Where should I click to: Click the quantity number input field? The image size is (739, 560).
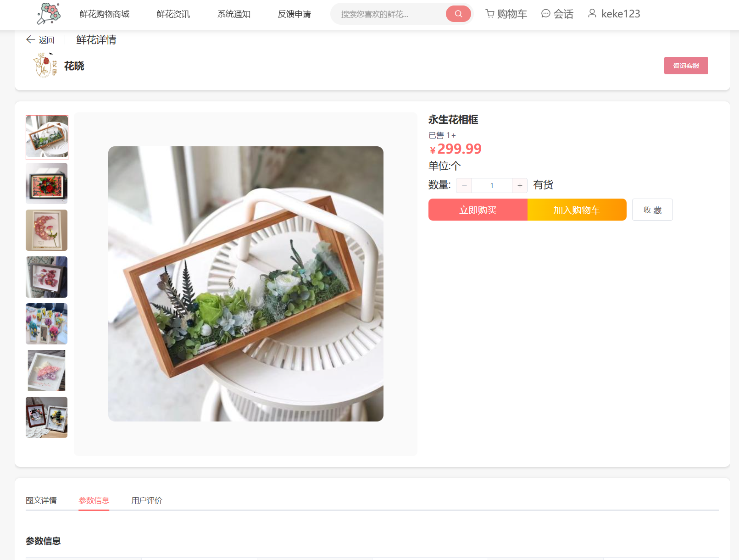point(492,185)
